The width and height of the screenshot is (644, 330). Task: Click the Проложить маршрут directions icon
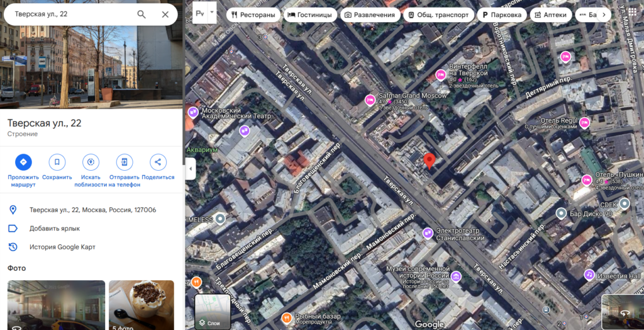(23, 162)
